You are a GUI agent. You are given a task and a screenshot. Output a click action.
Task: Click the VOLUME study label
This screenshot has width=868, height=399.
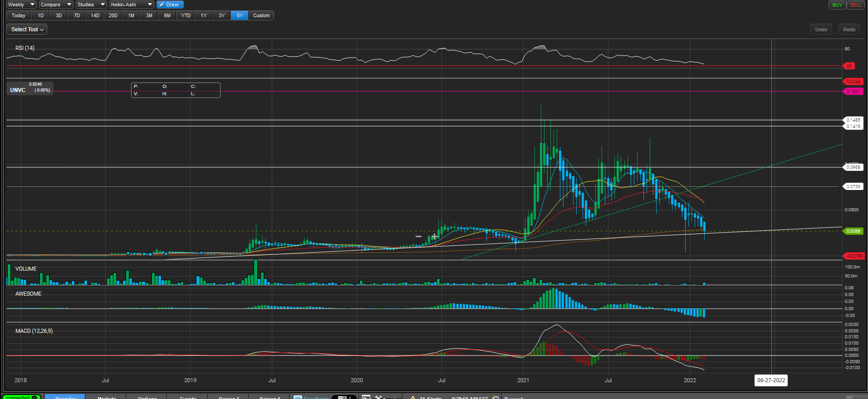coord(26,269)
